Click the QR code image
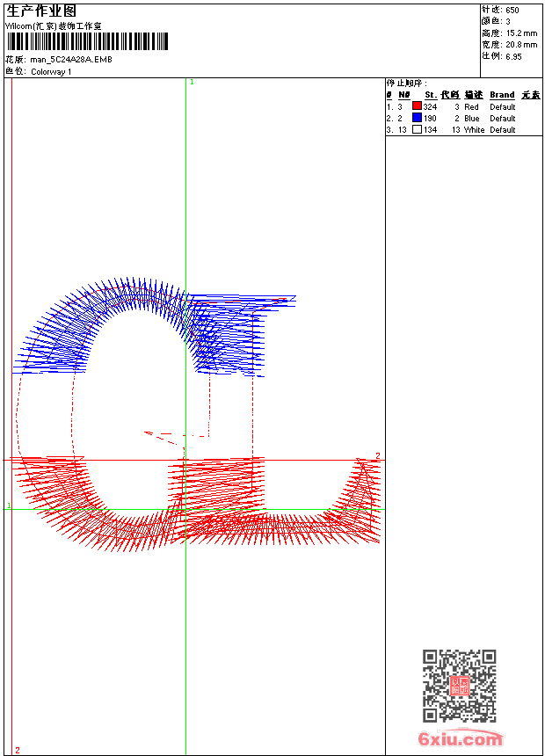 (459, 686)
